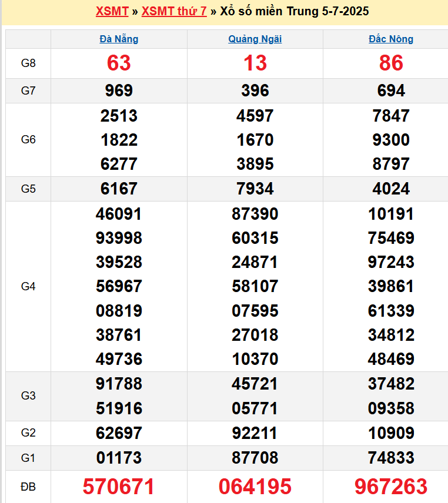448x503 pixels.
Task: Click G5 number 7934
Action: (255, 189)
